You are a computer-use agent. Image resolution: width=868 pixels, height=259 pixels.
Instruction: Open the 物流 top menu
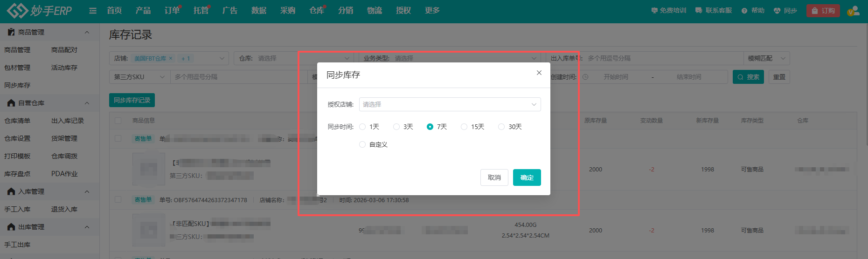(x=374, y=11)
